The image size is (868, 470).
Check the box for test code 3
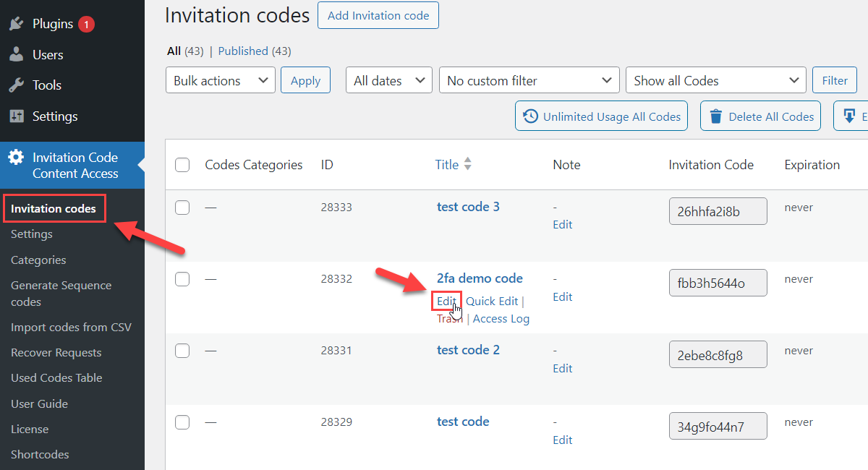click(x=182, y=208)
